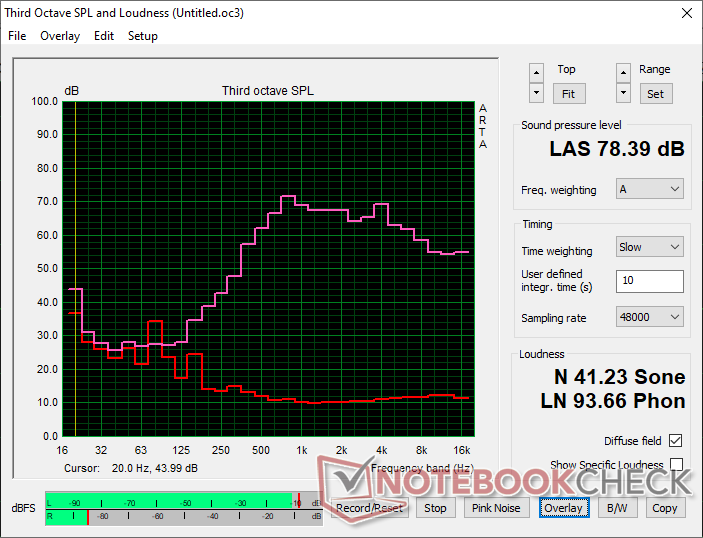The height and width of the screenshot is (538, 703).
Task: Open the Sampling rate dropdown
Action: [650, 317]
